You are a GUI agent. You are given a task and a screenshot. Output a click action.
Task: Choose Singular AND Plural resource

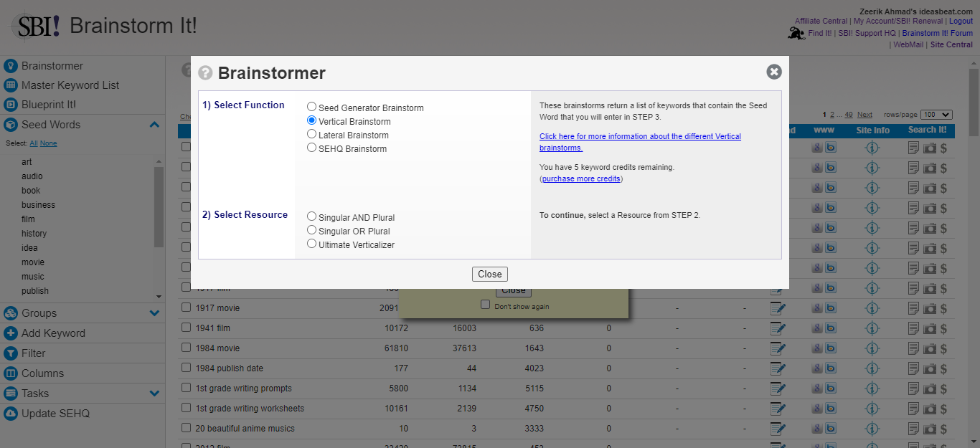(311, 216)
